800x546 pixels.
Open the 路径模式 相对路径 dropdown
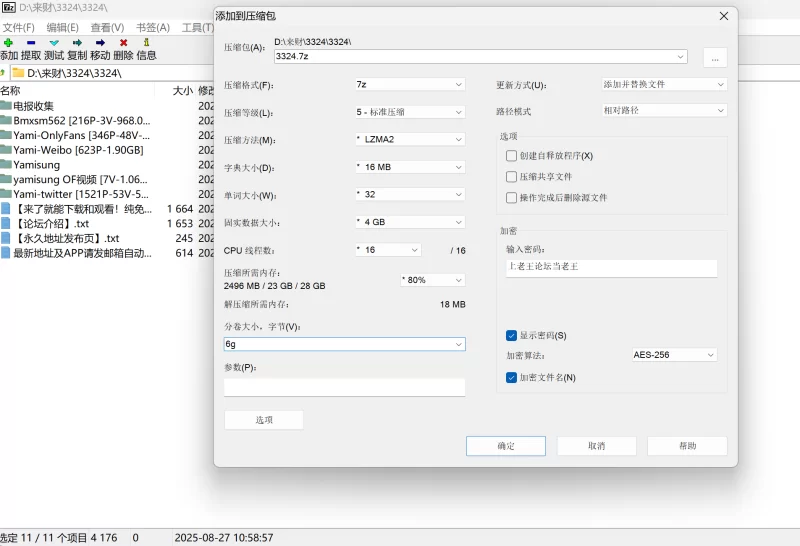pyautogui.click(x=664, y=110)
